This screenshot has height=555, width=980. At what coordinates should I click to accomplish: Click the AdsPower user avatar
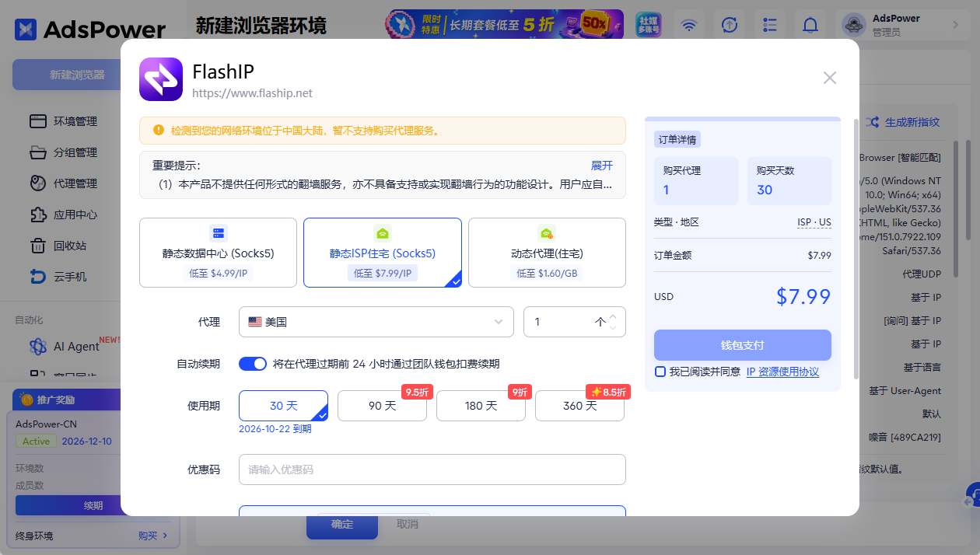coord(854,25)
